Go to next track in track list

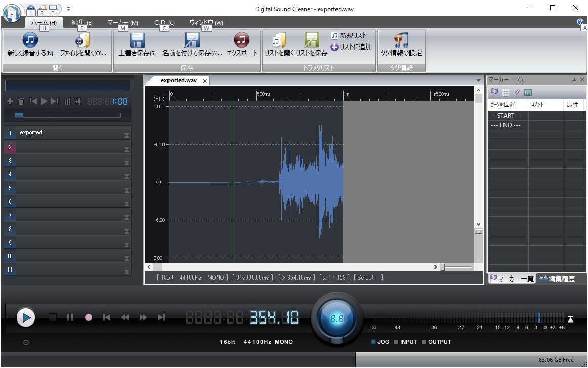(55, 101)
